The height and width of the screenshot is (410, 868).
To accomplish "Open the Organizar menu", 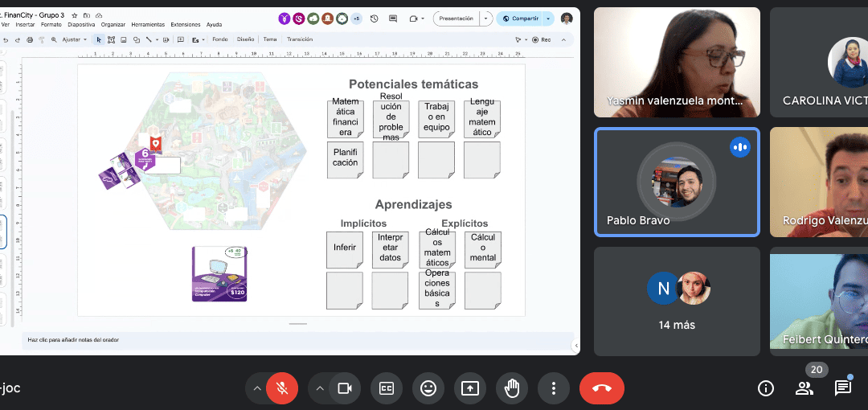I will point(113,24).
